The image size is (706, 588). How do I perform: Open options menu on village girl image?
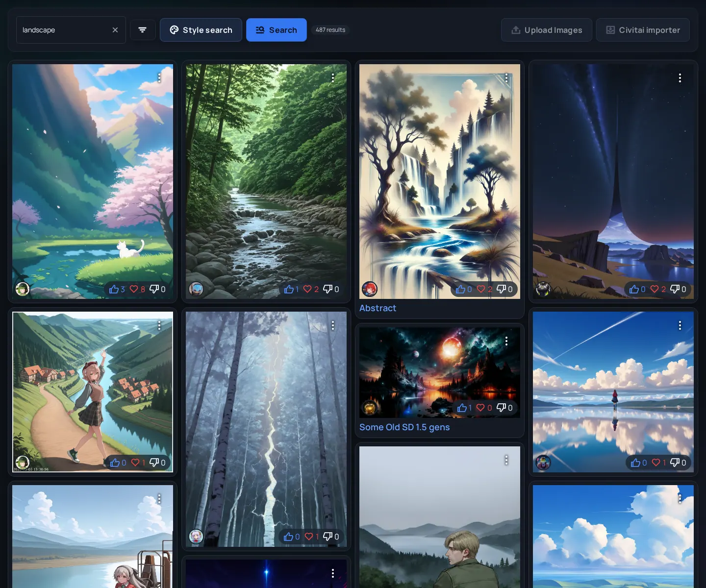point(159,325)
